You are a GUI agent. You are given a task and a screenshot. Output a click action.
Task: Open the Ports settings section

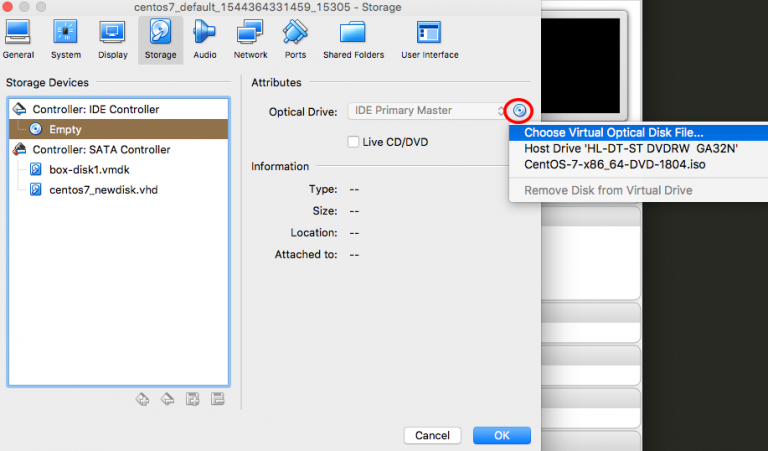pyautogui.click(x=295, y=38)
